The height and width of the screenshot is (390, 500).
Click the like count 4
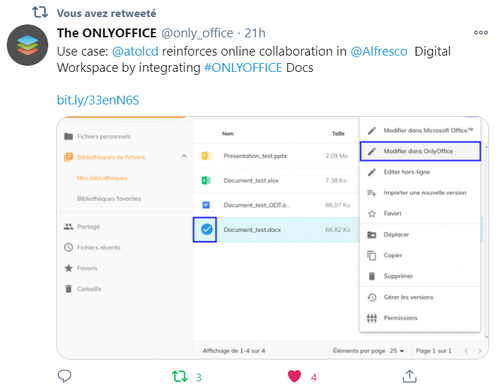coord(314,377)
